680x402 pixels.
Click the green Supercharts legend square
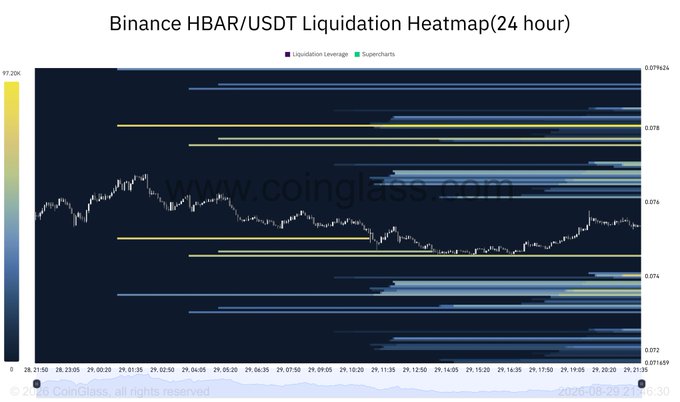point(357,54)
